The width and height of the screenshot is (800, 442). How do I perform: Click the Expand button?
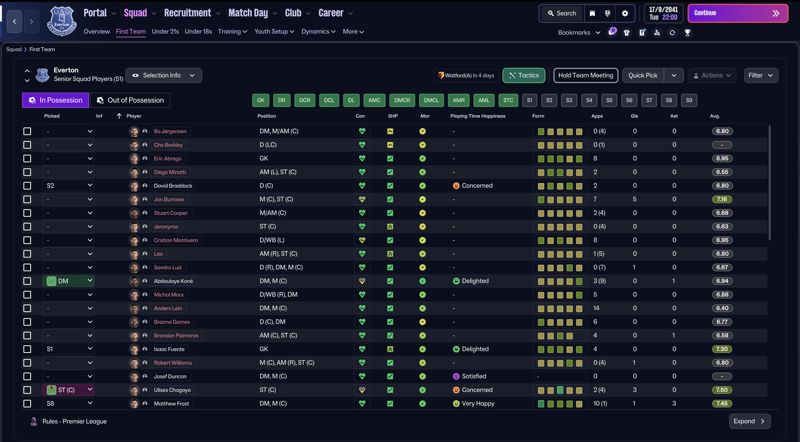pos(749,421)
